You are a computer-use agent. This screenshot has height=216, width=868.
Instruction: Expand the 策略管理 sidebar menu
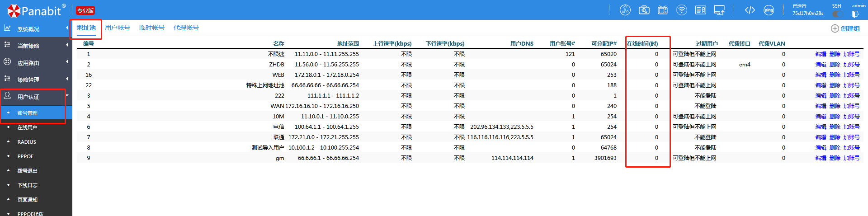click(28, 80)
